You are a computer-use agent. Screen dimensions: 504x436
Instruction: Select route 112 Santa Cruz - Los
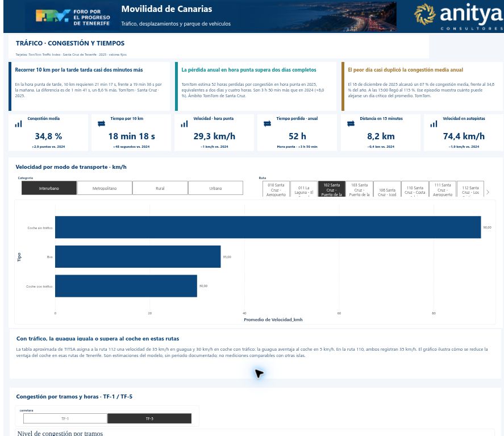pos(470,189)
